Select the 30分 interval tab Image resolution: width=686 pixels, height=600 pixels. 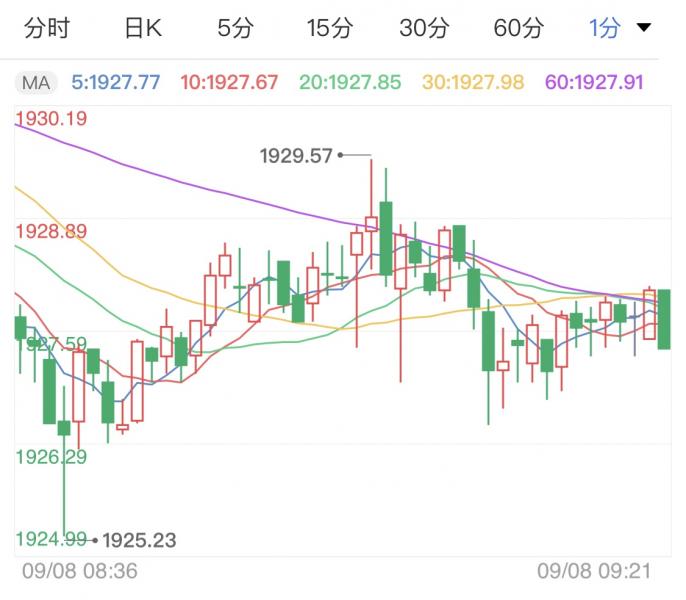(423, 29)
